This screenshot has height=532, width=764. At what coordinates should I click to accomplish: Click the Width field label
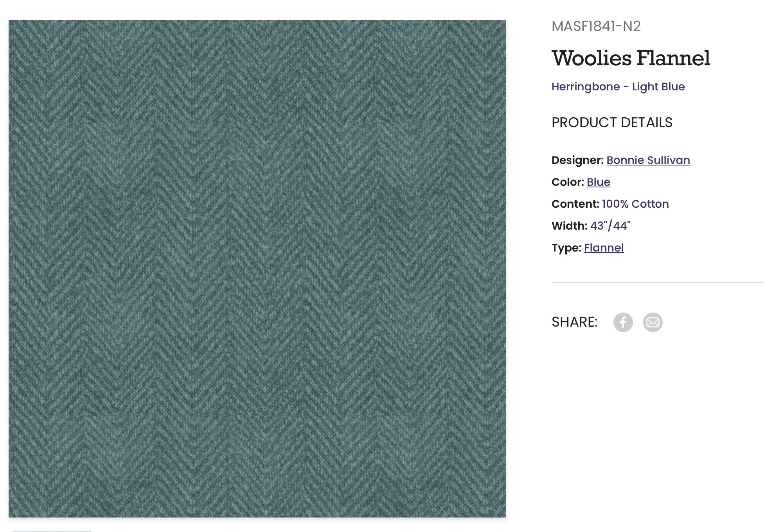[x=569, y=226]
